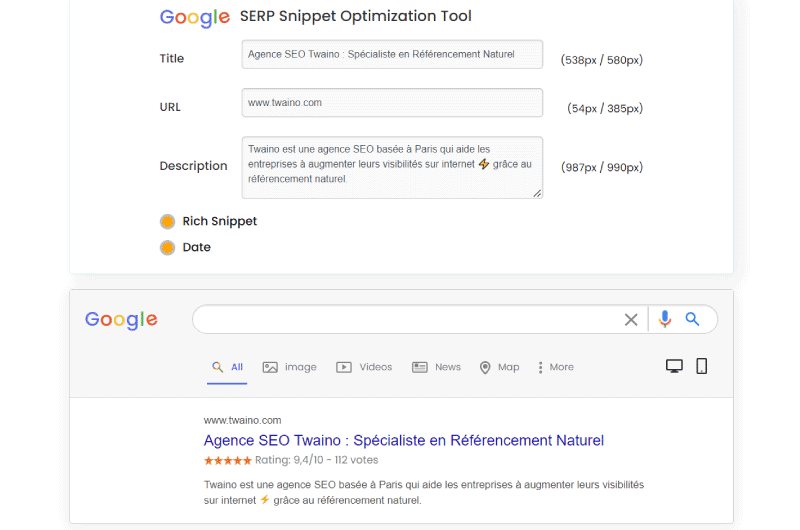Click the microphone voice search icon

tap(664, 319)
